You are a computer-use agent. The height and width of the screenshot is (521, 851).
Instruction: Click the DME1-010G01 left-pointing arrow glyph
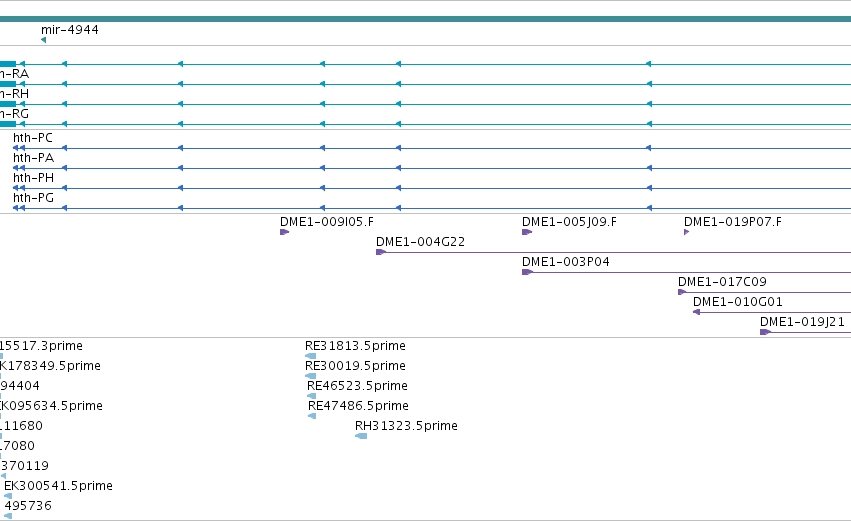click(x=696, y=312)
